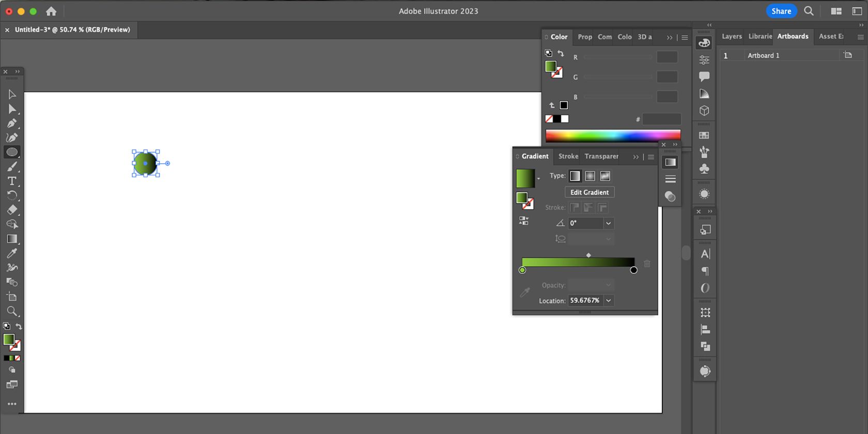Toggle the drawing mode button in toolbar

pos(12,370)
